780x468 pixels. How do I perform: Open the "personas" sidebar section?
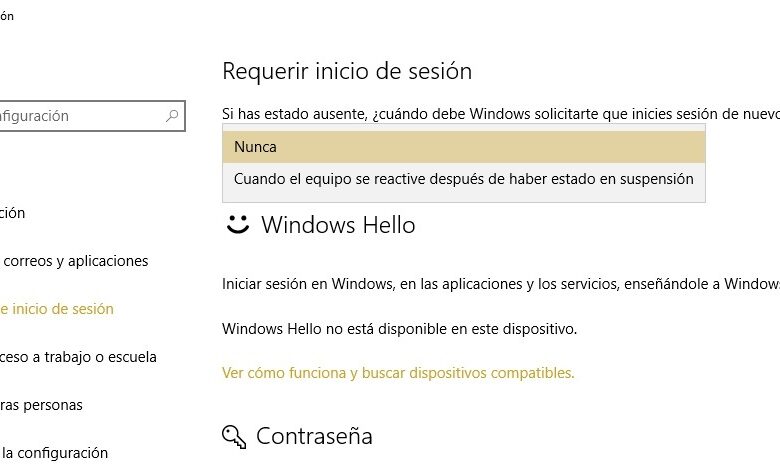(42, 405)
